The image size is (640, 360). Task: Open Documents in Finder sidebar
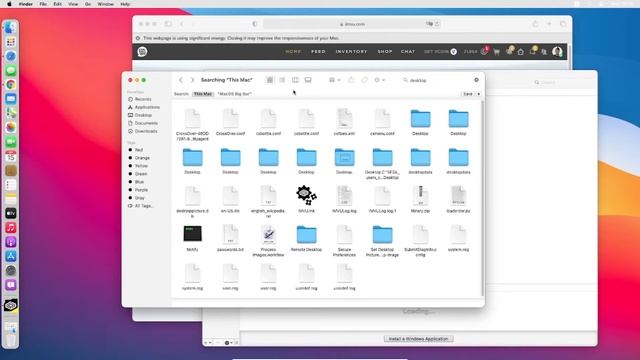click(146, 123)
